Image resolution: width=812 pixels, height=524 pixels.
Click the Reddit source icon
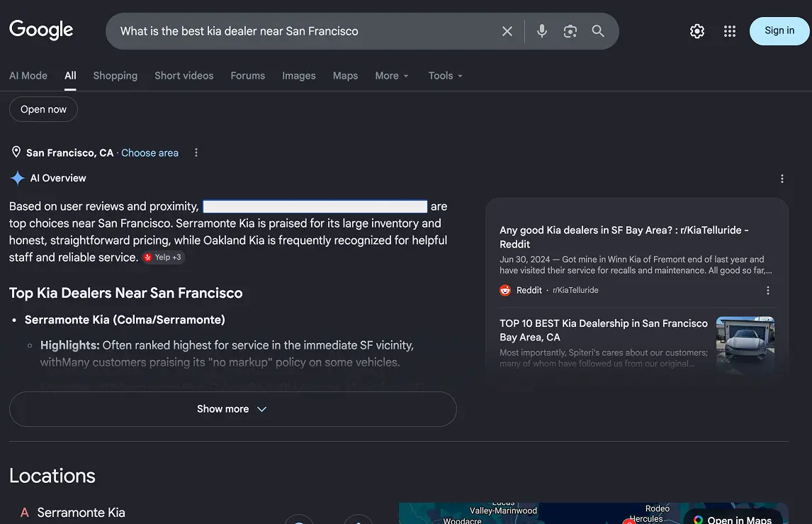(505, 290)
